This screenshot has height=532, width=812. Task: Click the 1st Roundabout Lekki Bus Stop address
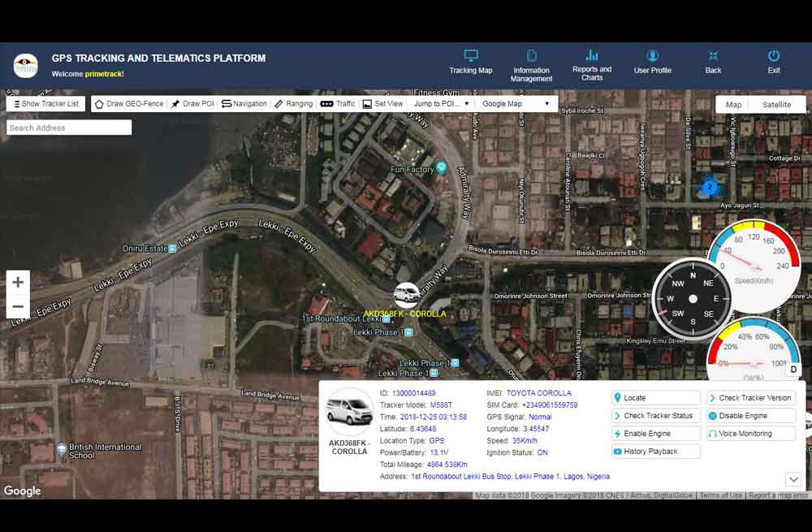[x=510, y=477]
